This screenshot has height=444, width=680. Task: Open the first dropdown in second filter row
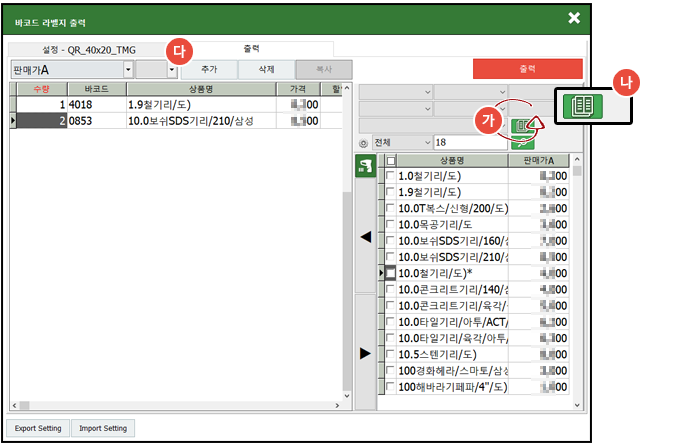coord(427,109)
